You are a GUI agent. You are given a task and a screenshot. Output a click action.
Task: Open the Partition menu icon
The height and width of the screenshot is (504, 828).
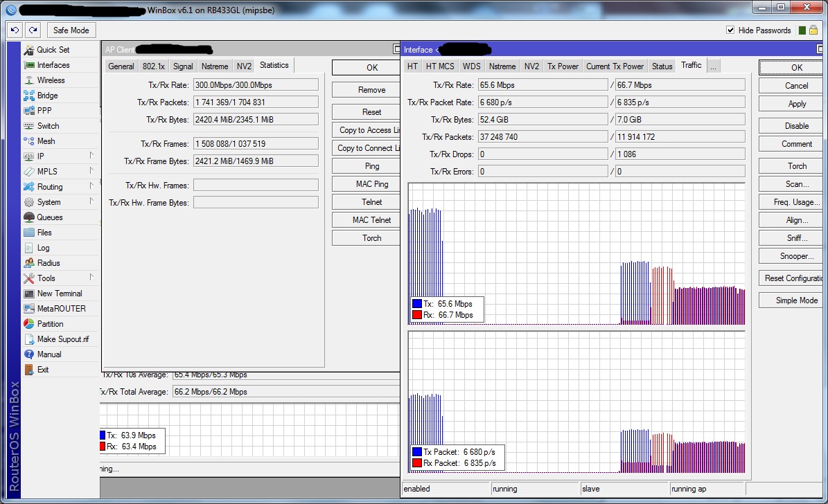[x=29, y=324]
